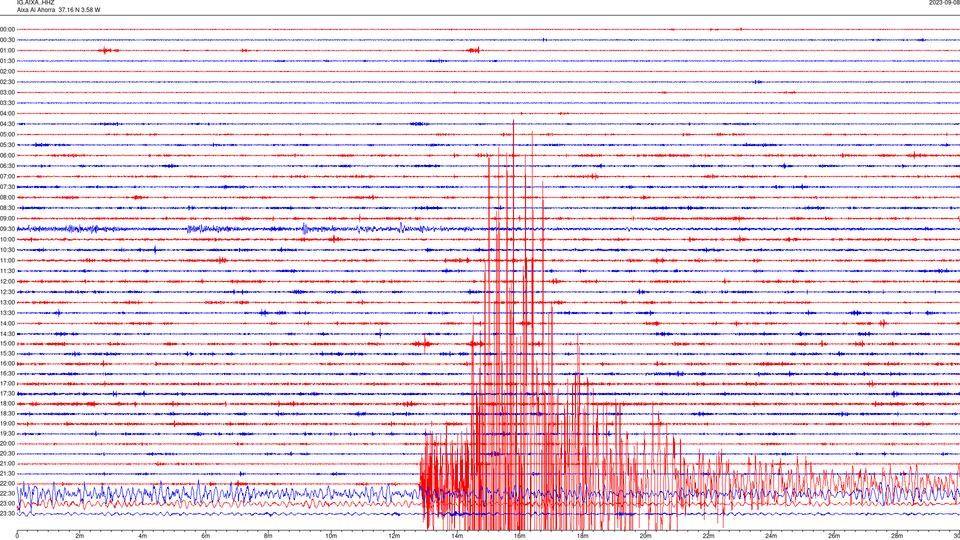Pick the '15:00' time label
Image resolution: width=960 pixels, height=540 pixels.
[7, 344]
